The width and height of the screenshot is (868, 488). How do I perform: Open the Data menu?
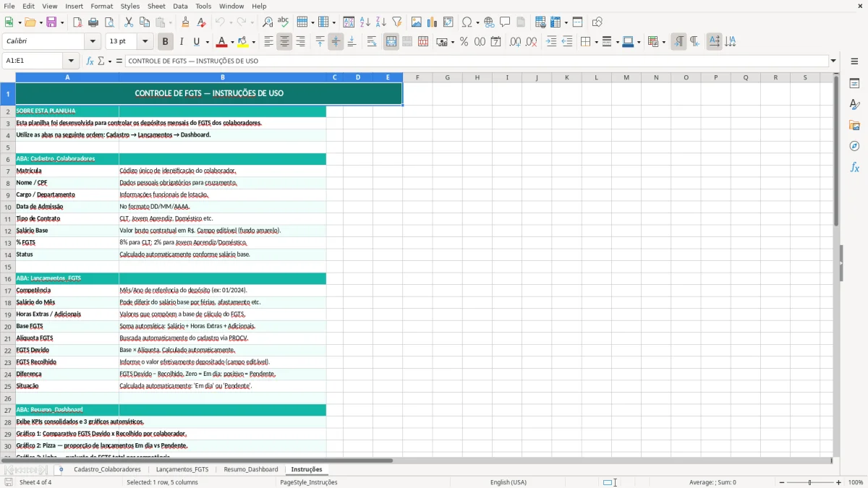point(180,6)
